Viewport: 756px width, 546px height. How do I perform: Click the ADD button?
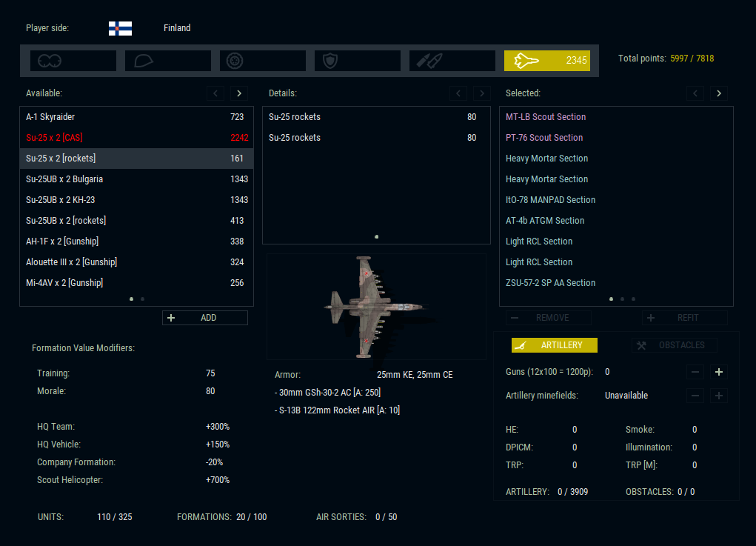pos(205,318)
